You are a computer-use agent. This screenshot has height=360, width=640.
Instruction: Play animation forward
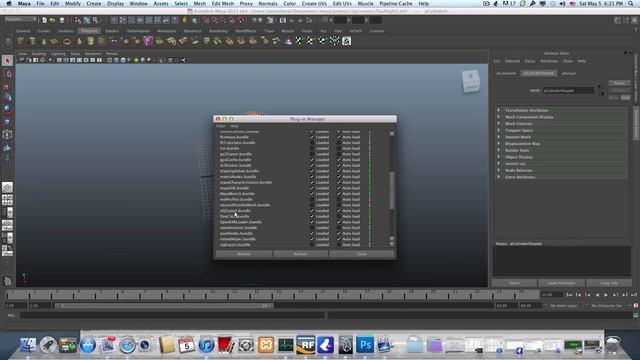[606, 295]
